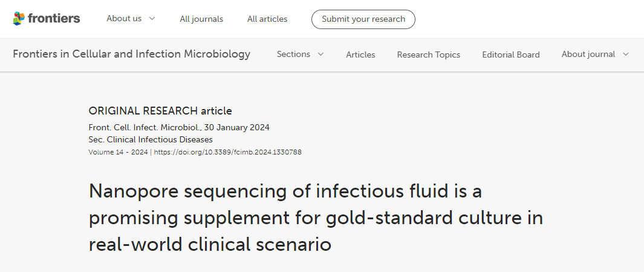Click the Sections menu label
This screenshot has width=644, height=272.
tap(293, 55)
